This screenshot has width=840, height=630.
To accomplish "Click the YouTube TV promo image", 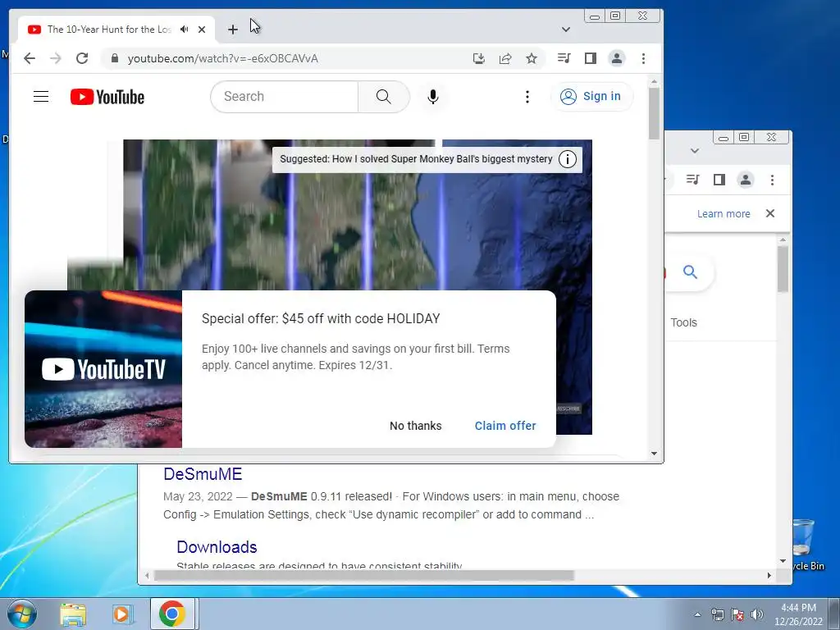I will click(x=103, y=369).
